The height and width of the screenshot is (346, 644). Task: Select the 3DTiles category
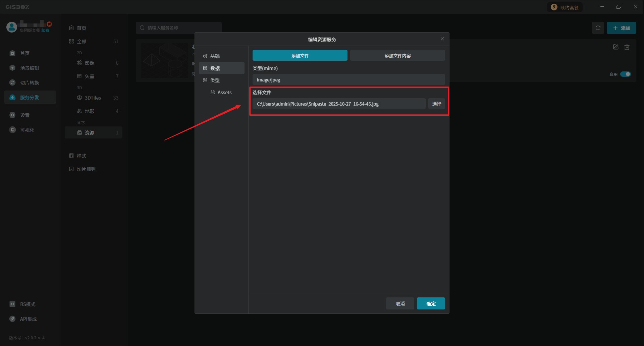pos(93,98)
